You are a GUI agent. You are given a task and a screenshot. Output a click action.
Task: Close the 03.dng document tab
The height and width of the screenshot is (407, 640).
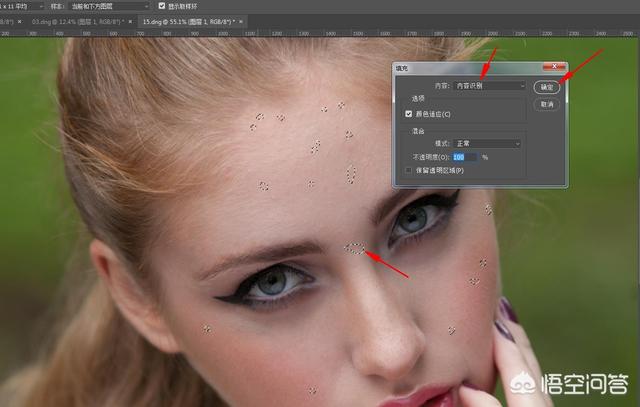tap(130, 22)
